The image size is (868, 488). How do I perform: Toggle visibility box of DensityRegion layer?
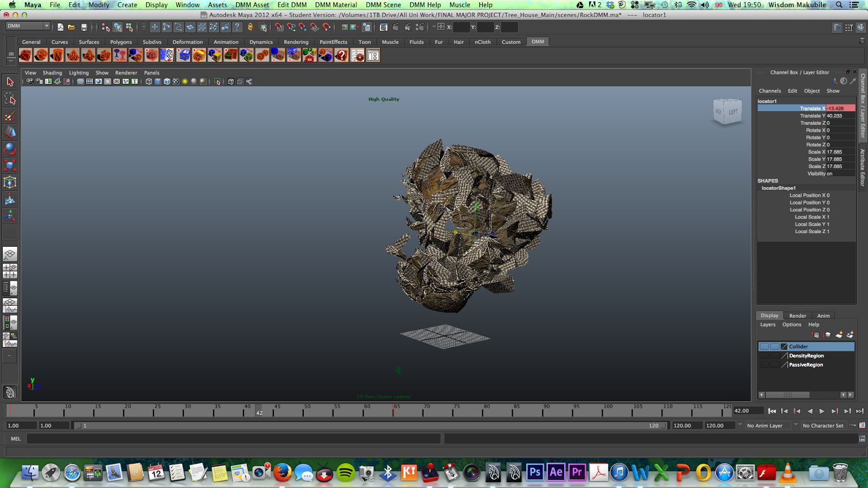click(764, 356)
